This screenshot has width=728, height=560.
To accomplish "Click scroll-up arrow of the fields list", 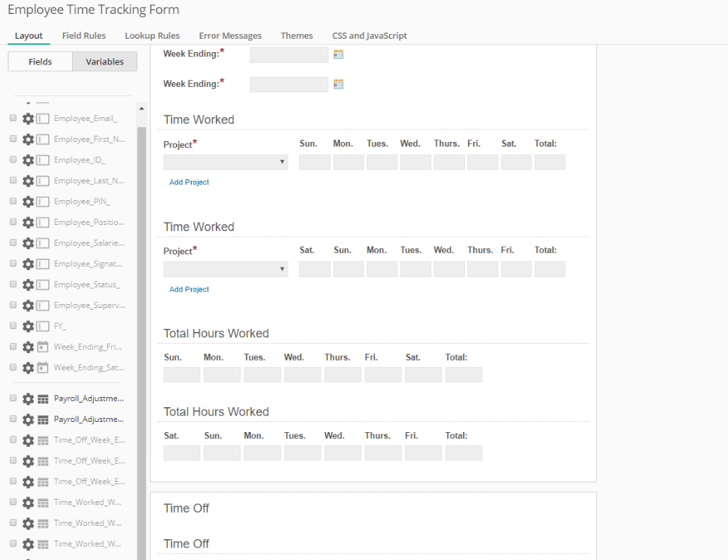I will [141, 109].
